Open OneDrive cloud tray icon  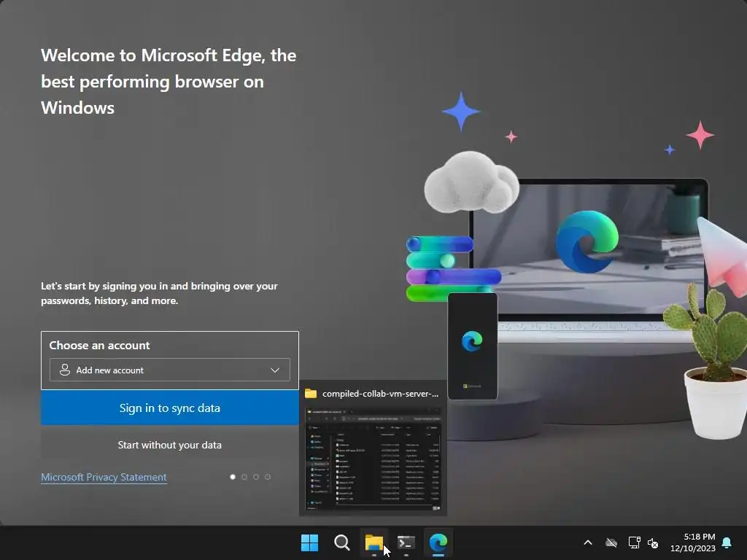[611, 542]
